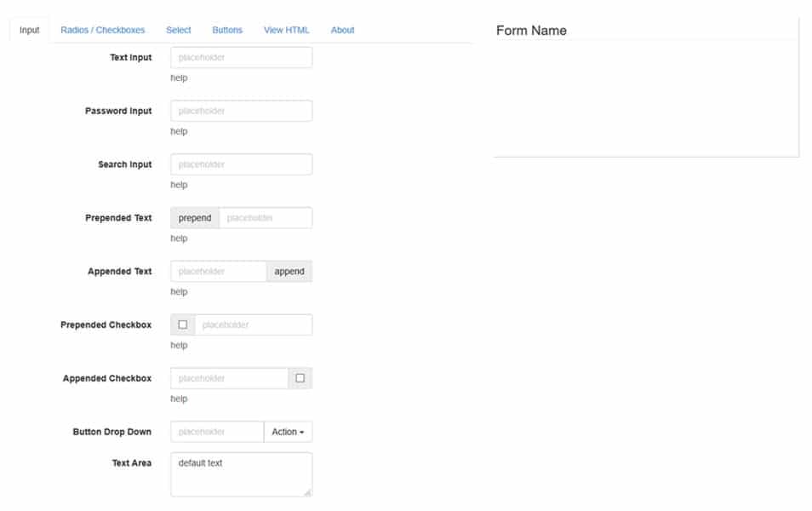Click help link under Password Input

tap(178, 131)
